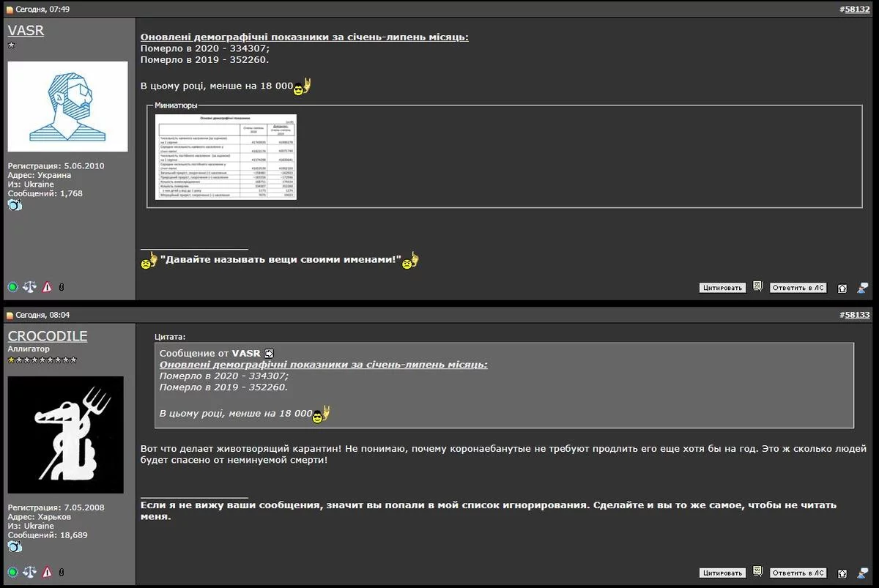Click the reputation scales icon for CROCODILE

pos(29,572)
